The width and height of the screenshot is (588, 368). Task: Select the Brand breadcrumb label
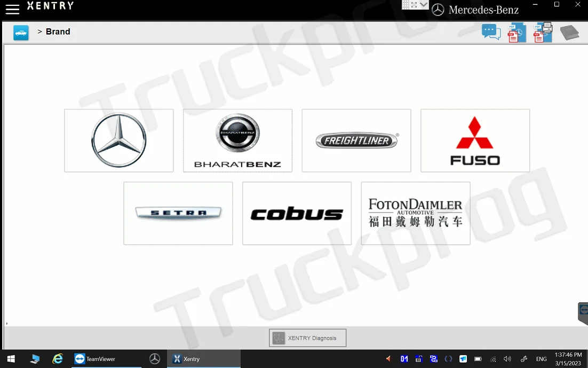pos(58,32)
